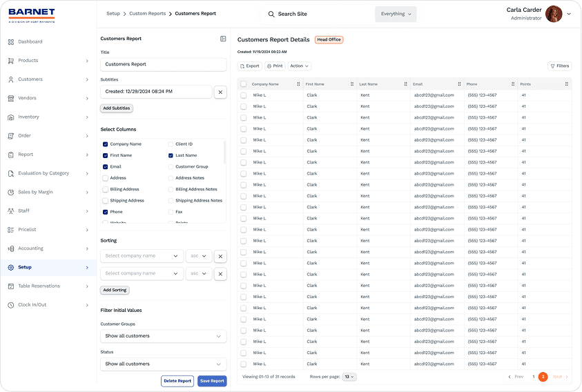Viewport: 582px width, 392px height.
Task: Click the Sales by Margin chart icon
Action: pos(11,193)
